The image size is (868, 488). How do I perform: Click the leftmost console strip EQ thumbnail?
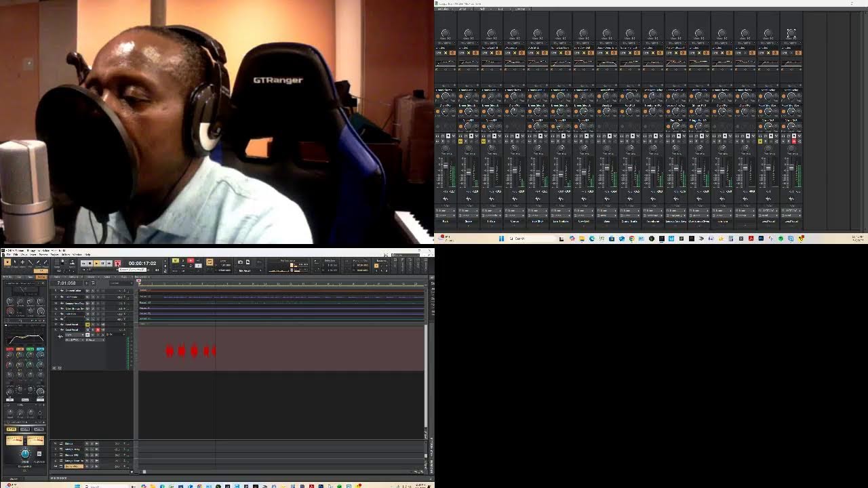point(446,63)
